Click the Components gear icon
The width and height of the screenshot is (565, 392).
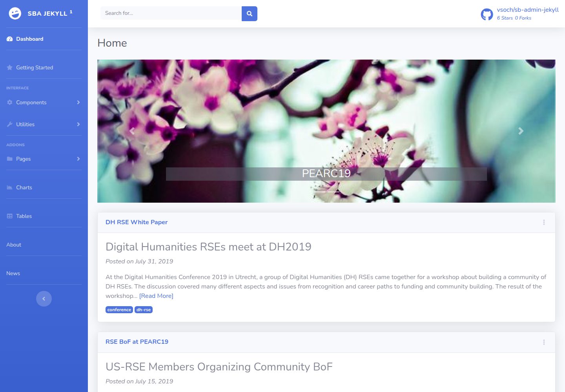coord(10,102)
